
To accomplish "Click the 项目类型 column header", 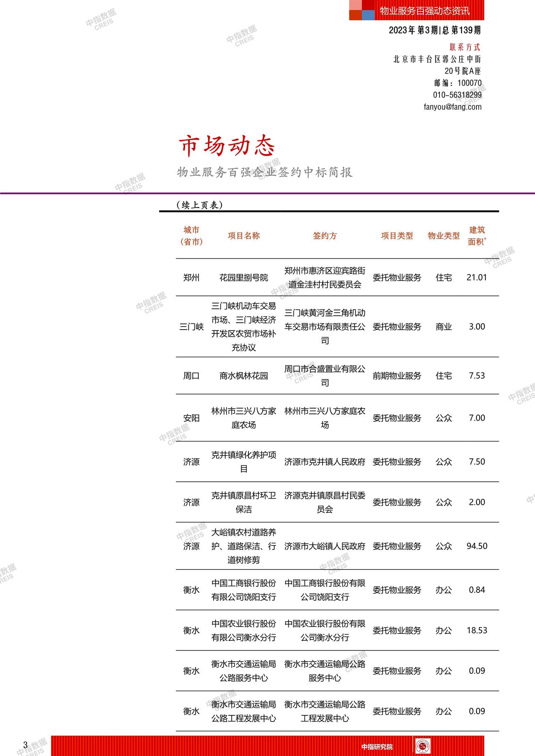I will coord(397,236).
